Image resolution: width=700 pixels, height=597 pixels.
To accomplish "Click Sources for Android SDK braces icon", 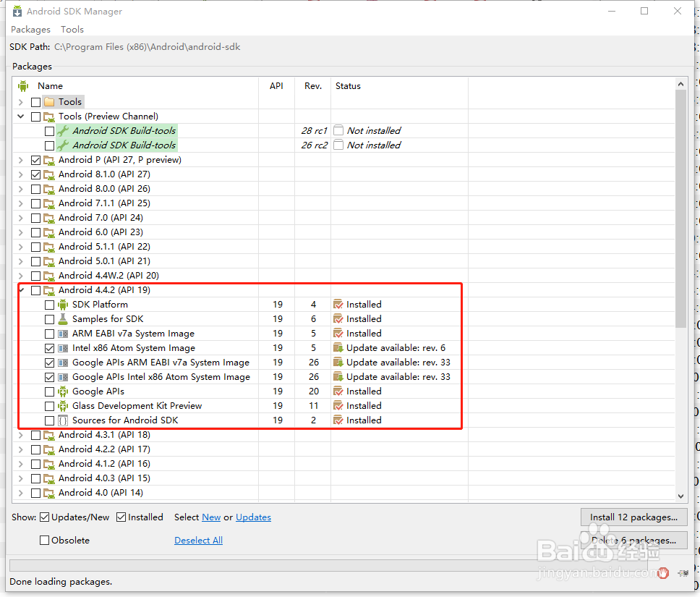I will click(63, 420).
